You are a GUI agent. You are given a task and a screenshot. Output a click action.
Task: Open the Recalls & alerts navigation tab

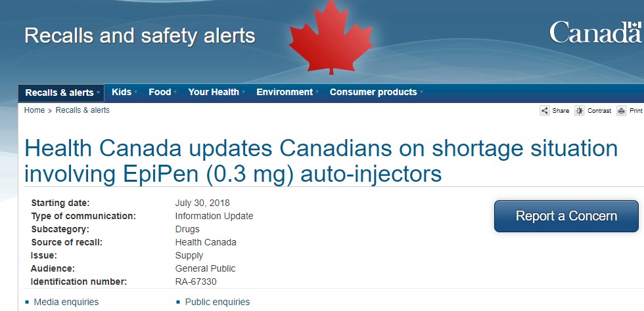click(60, 93)
